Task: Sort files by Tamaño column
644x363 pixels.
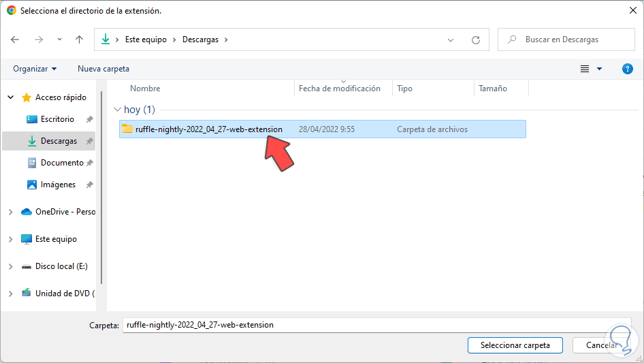Action: (493, 89)
